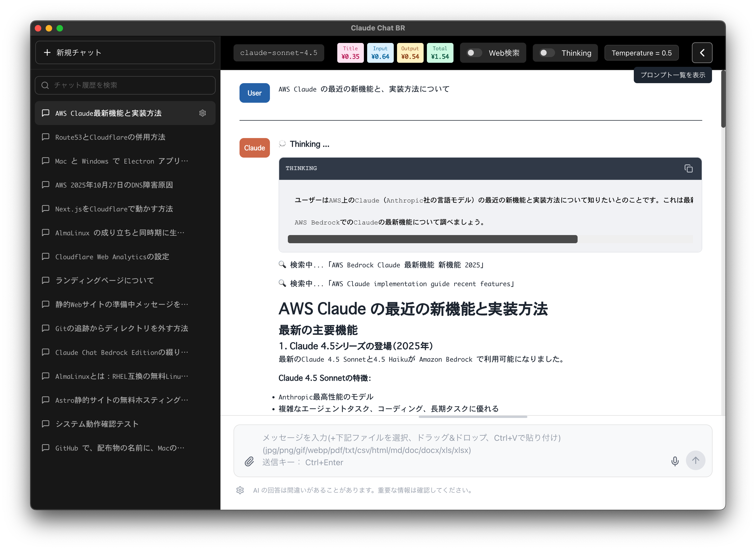
Task: Click the send message arrow button
Action: tap(695, 460)
